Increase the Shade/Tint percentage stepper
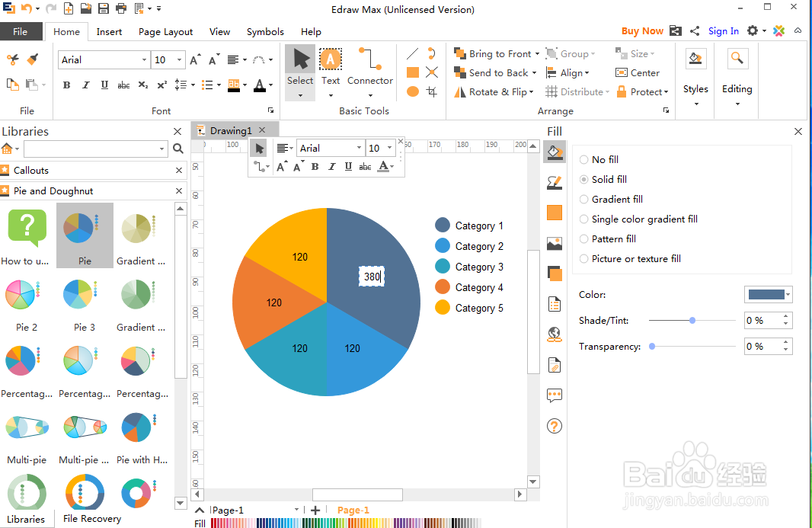Image resolution: width=812 pixels, height=528 pixels. pyautogui.click(x=786, y=317)
